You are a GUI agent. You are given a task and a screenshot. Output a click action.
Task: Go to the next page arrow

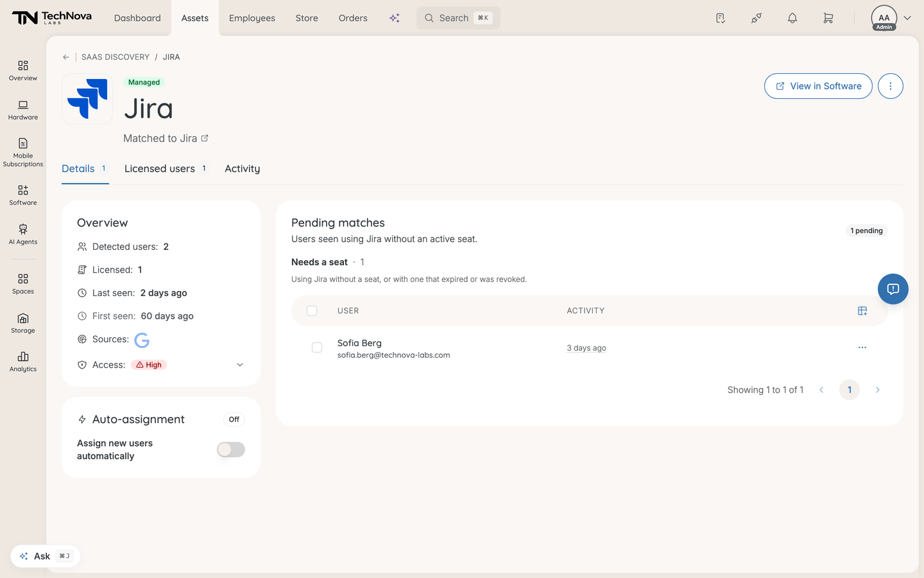click(878, 390)
